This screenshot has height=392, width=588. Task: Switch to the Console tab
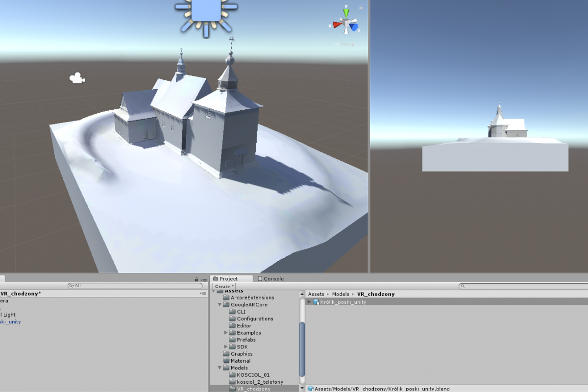pyautogui.click(x=270, y=279)
